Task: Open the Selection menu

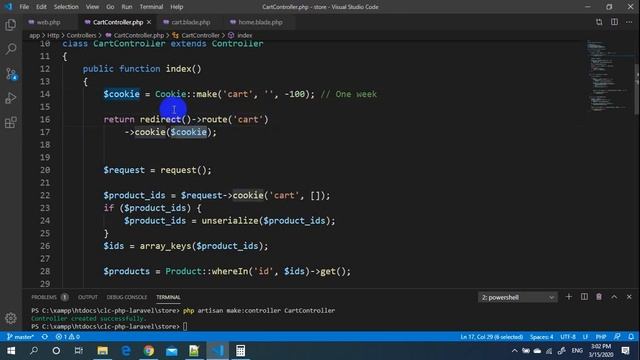Action: [66, 7]
